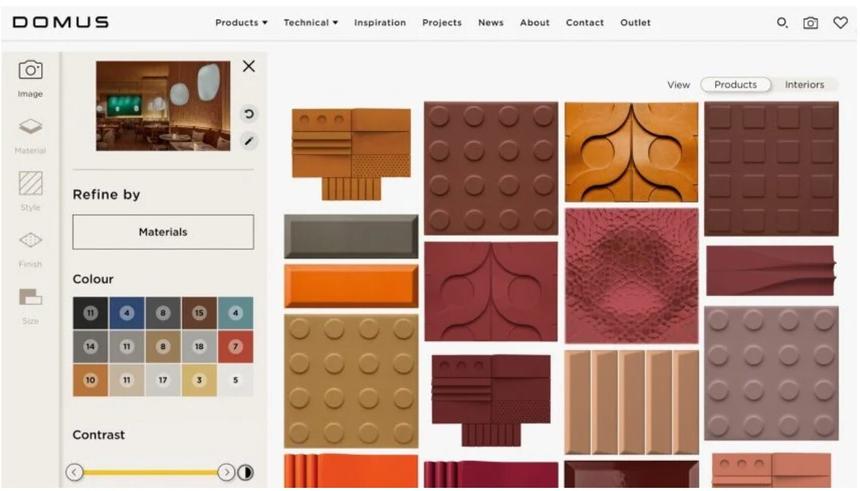The height and width of the screenshot is (491, 860).
Task: Click the search magnifier in the header
Action: click(782, 22)
